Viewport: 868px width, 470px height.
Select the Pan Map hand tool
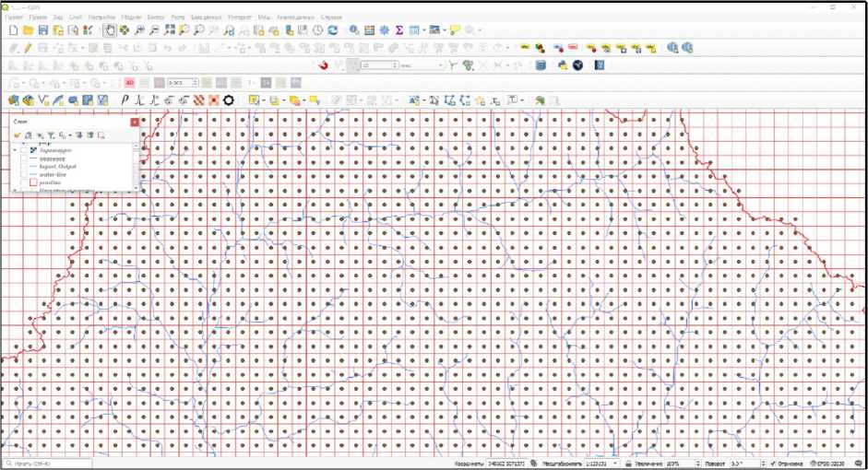click(110, 30)
